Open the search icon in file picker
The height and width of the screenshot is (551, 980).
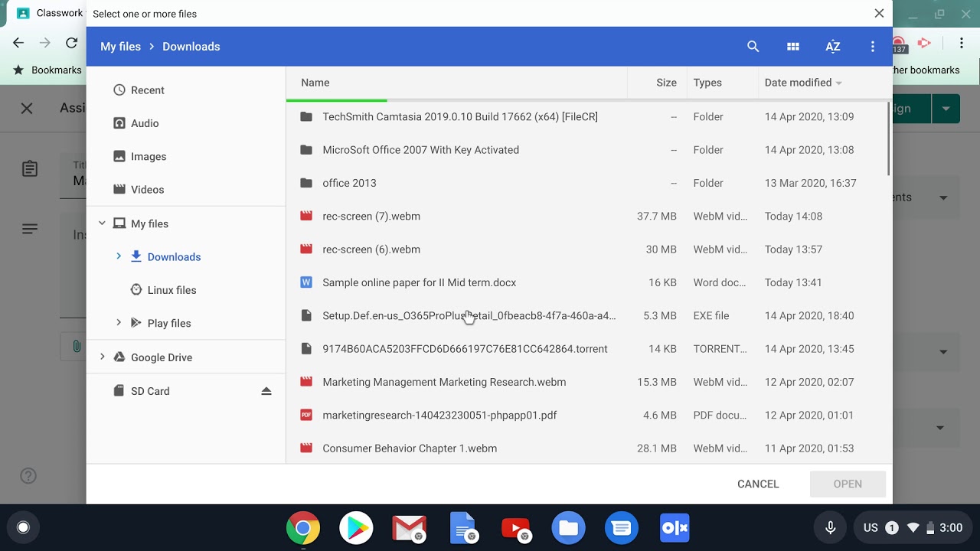pyautogui.click(x=753, y=47)
